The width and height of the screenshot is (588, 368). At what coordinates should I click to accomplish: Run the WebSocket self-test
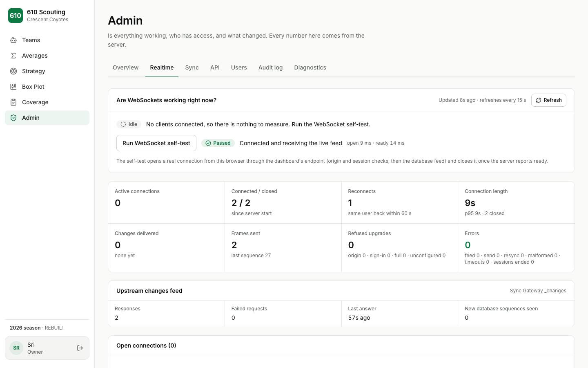coord(156,143)
